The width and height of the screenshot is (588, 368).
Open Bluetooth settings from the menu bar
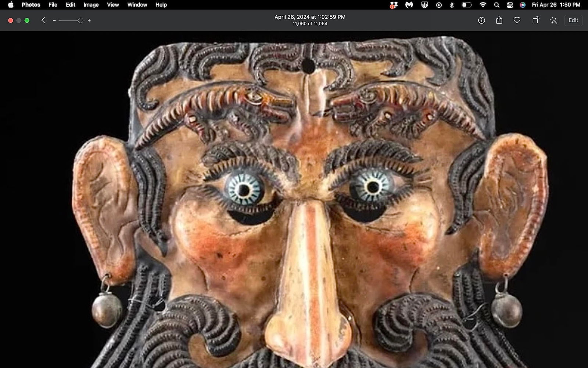tap(451, 5)
